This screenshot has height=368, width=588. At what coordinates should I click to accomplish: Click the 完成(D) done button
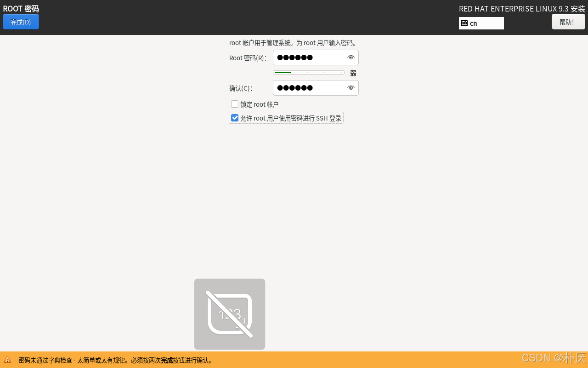pos(21,22)
